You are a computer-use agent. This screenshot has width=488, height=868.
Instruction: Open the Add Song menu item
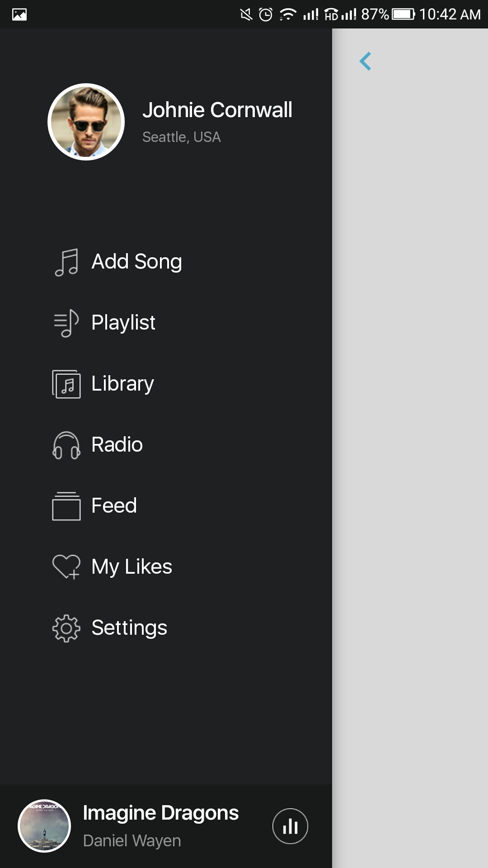pyautogui.click(x=136, y=262)
